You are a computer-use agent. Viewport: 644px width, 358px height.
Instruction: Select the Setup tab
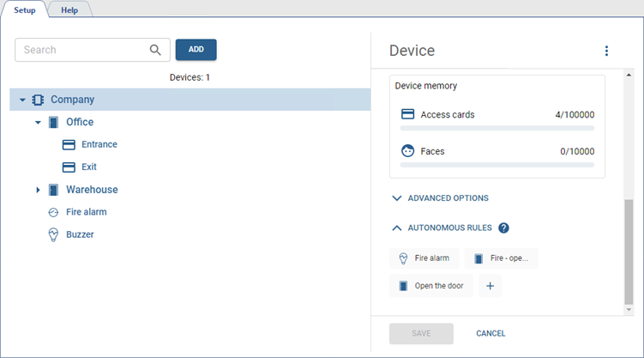(x=25, y=9)
